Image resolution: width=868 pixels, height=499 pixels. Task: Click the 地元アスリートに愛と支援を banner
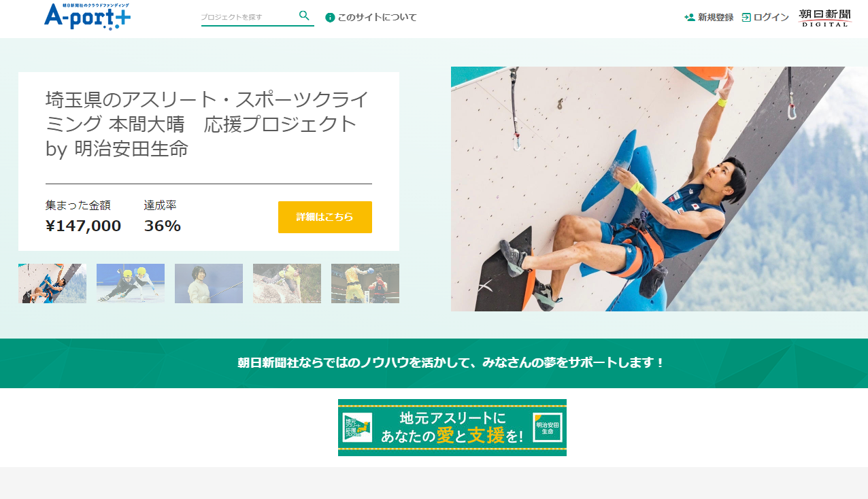pos(452,428)
